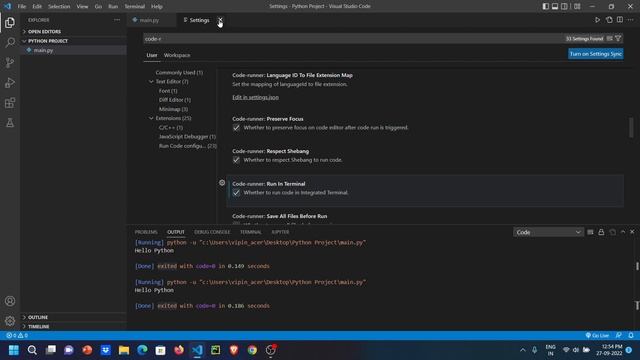
Task: Switch to Workspace settings tab
Action: tap(177, 55)
